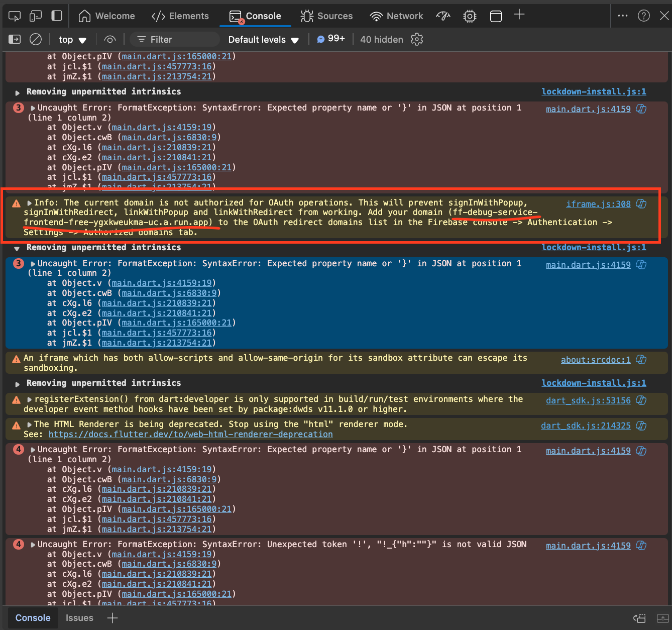672x630 pixels.
Task: Show the console sidebar icon
Action: [x=14, y=39]
